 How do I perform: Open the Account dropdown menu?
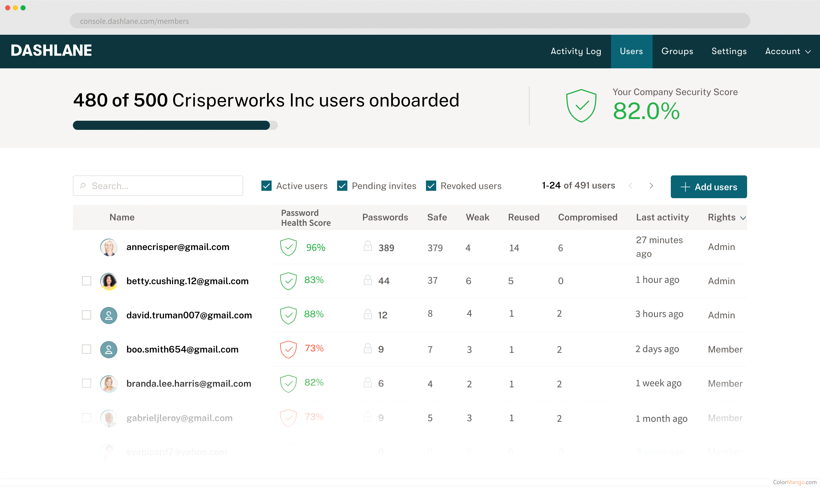[788, 51]
